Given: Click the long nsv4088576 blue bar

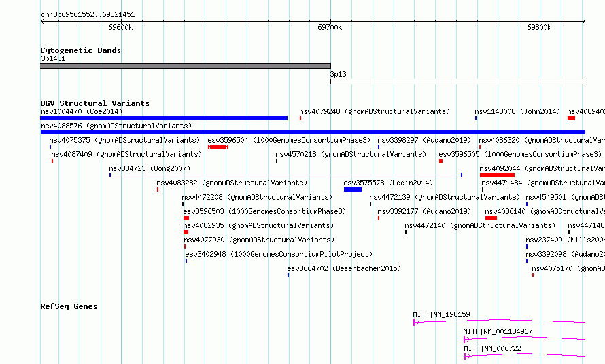Looking at the screenshot, I should 313,132.
